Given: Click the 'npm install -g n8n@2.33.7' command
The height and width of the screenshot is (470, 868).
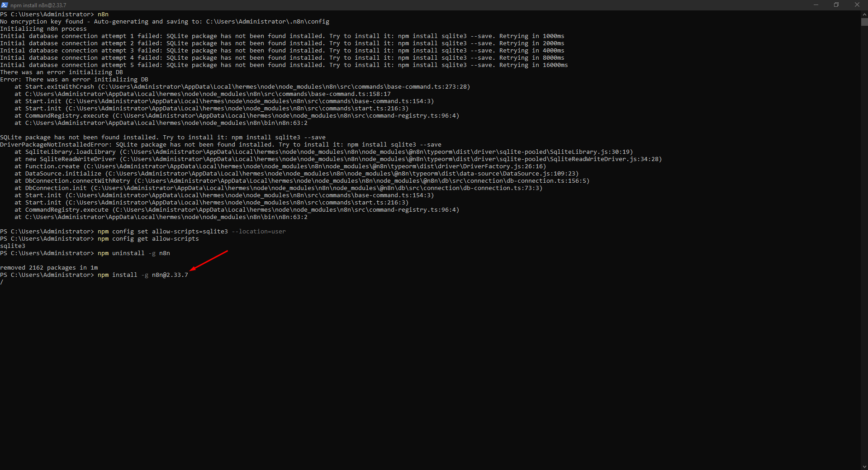Looking at the screenshot, I should [x=143, y=275].
